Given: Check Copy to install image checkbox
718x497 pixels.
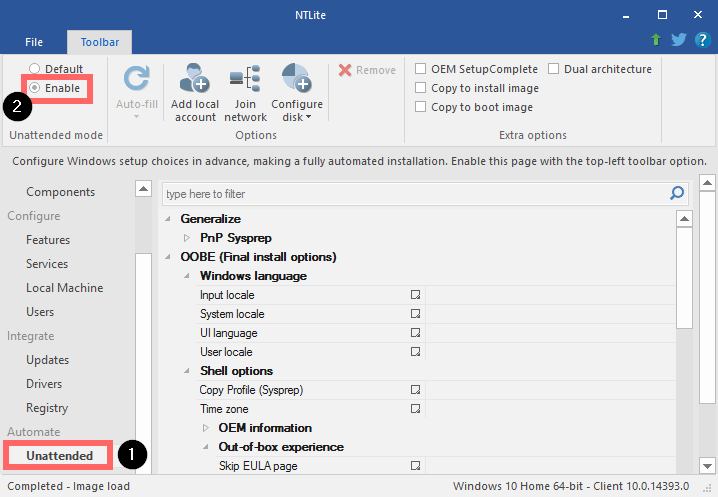Looking at the screenshot, I should tap(420, 88).
